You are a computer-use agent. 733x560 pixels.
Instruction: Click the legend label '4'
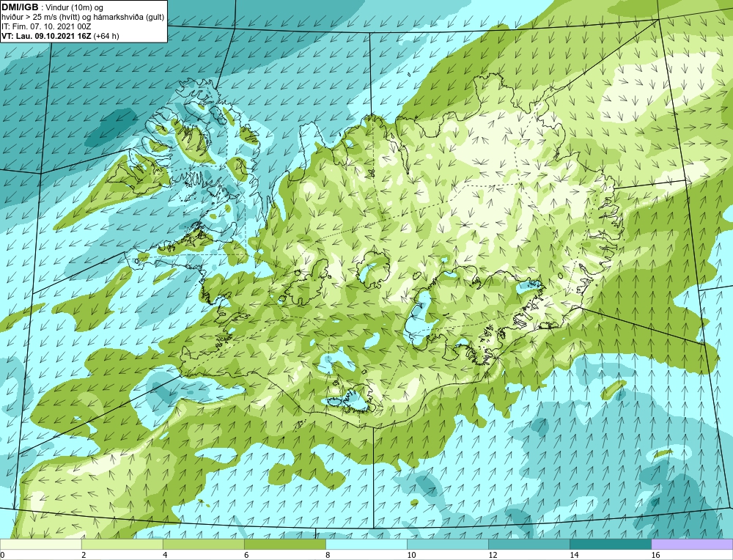(x=164, y=555)
